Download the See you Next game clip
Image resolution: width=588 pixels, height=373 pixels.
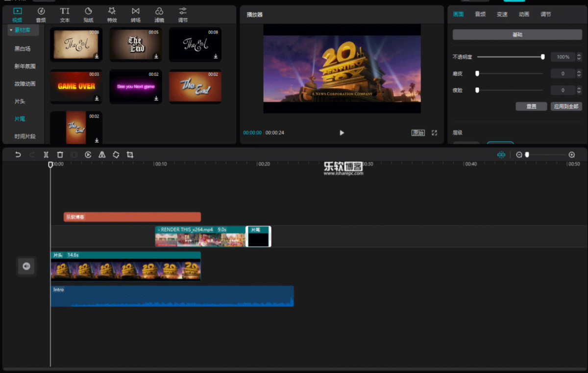click(156, 99)
